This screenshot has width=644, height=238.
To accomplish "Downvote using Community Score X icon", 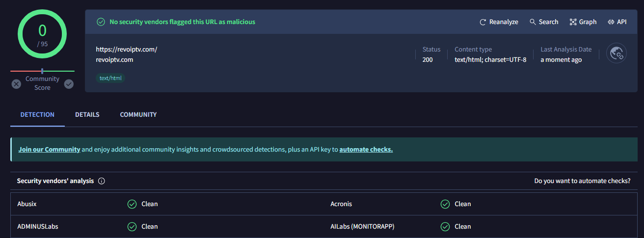I will coord(16,84).
